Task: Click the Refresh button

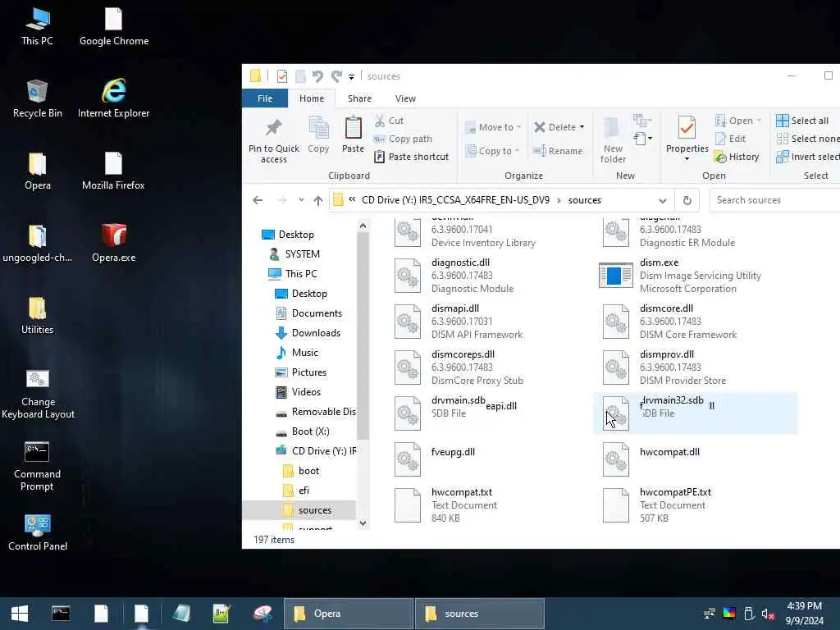Action: point(687,200)
